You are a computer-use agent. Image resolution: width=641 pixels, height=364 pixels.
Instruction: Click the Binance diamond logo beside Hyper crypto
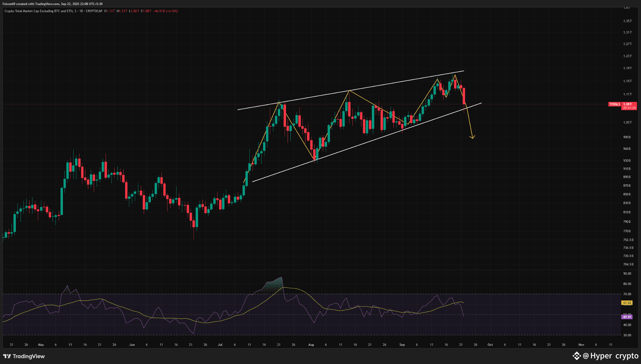pyautogui.click(x=577, y=356)
